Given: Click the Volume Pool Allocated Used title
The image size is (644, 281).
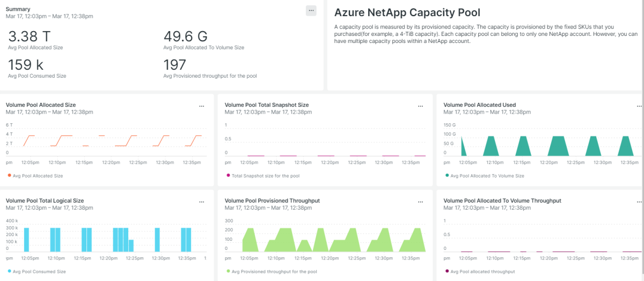Looking at the screenshot, I should 480,105.
